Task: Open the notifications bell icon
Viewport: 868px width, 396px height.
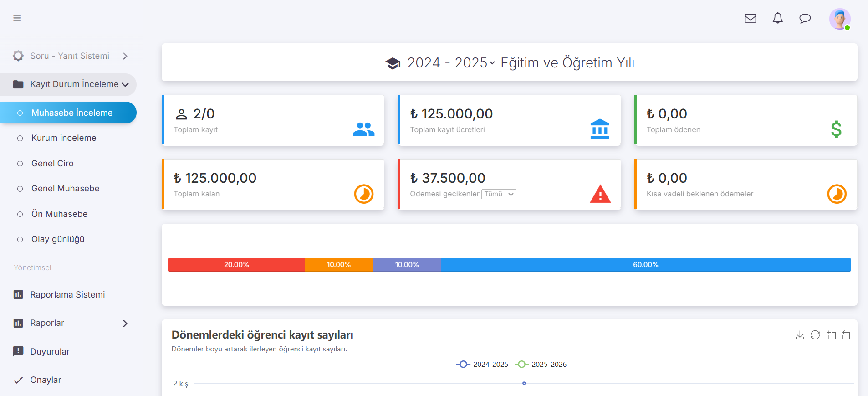Action: click(x=778, y=18)
